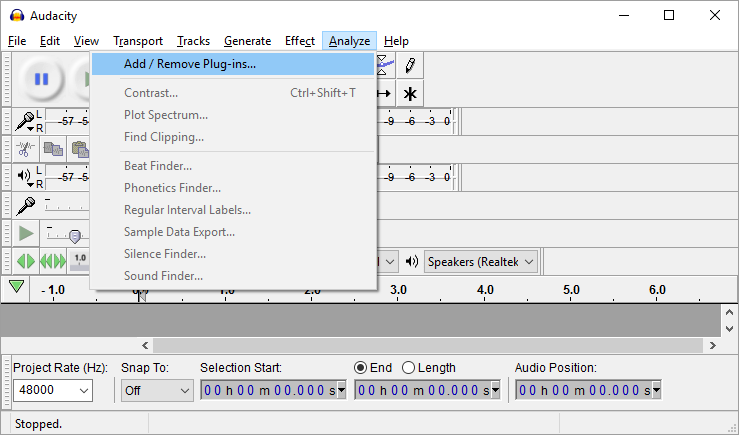The image size is (739, 435).
Task: Click Sample Data Export... entry
Action: pos(233,232)
